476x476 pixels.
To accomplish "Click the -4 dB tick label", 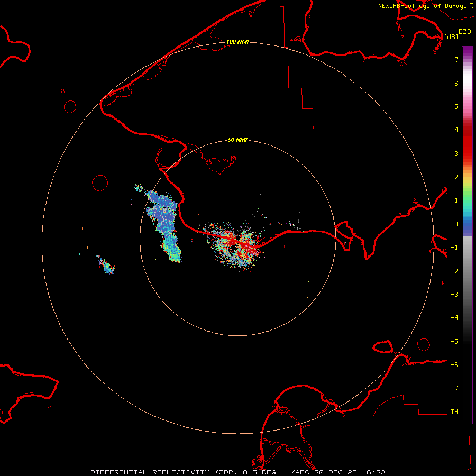I will point(454,318).
